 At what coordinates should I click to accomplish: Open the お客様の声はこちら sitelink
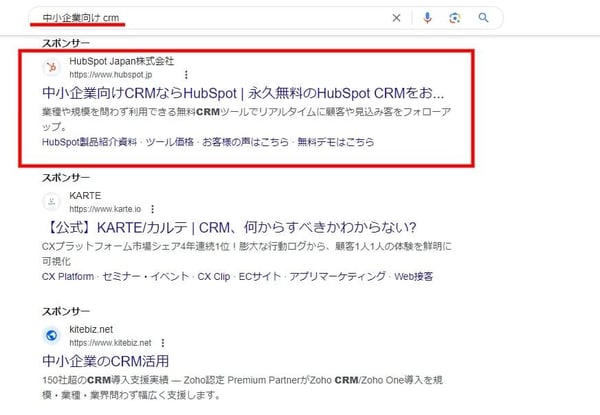(x=245, y=142)
